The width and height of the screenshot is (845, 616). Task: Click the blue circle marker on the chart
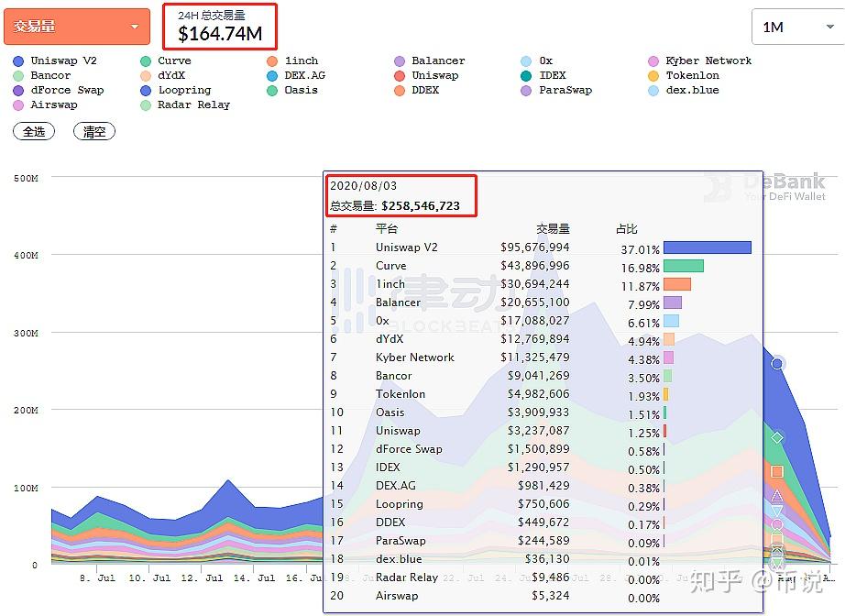776,364
